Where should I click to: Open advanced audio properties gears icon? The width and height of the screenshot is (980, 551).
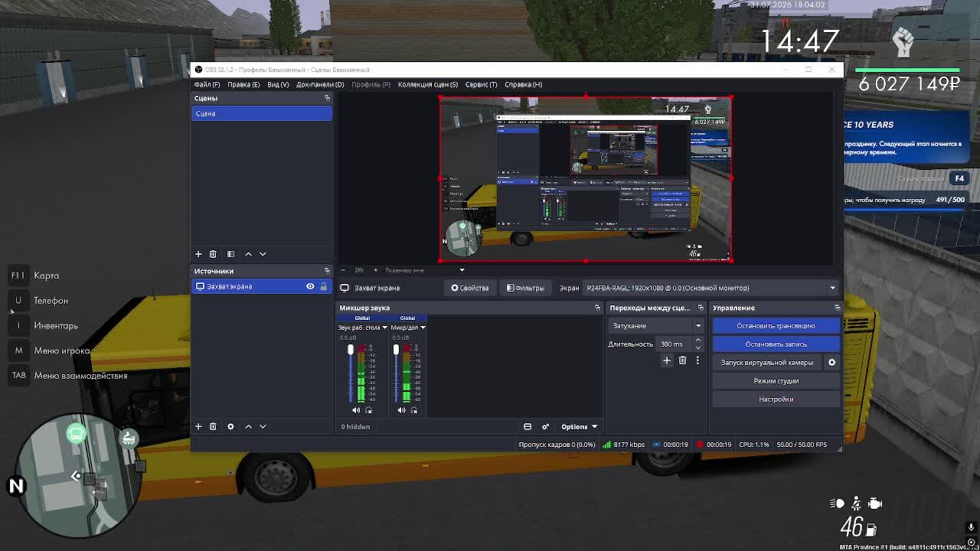pos(545,427)
